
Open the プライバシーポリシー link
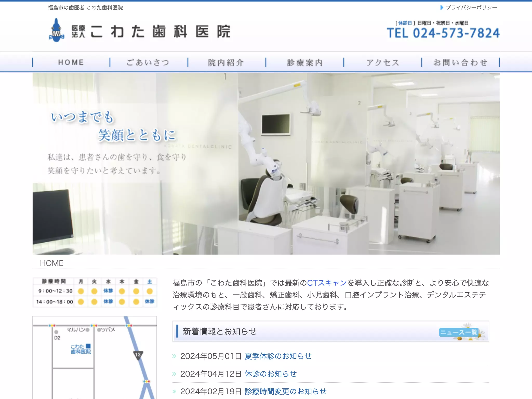[x=471, y=8]
